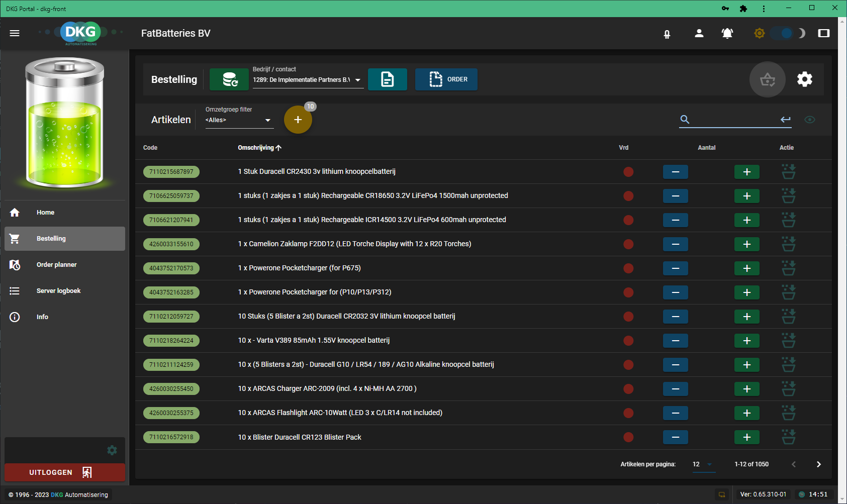Click the key icon in title bar
847x504 pixels.
pos(725,9)
